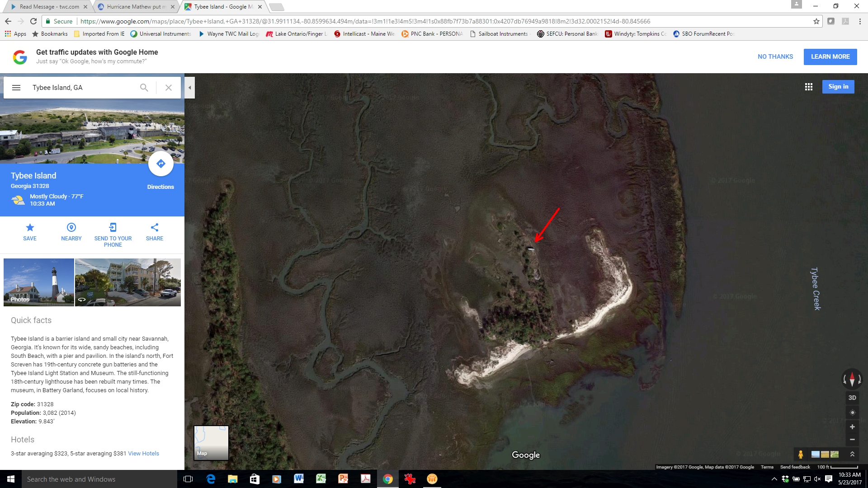Show hidden system tray icons

coord(774,479)
